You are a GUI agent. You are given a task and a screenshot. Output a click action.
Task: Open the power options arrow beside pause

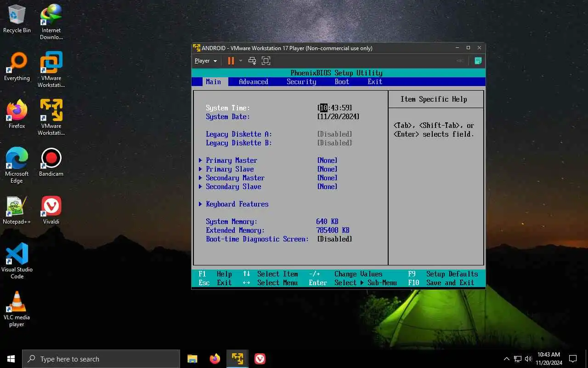(240, 61)
